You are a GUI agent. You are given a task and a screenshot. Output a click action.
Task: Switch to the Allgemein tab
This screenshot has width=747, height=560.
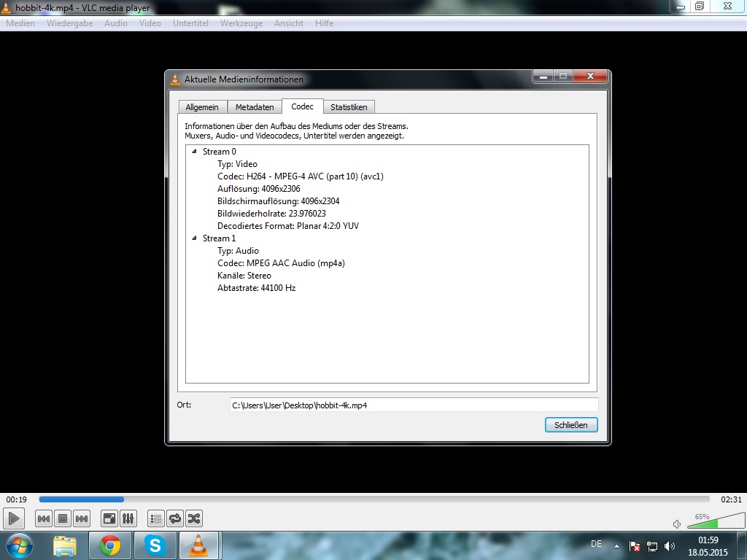coord(203,107)
